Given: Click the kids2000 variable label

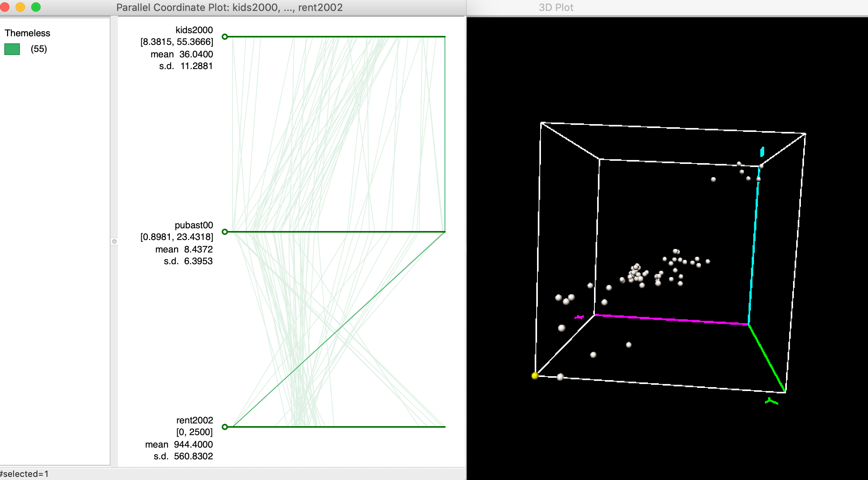Looking at the screenshot, I should (x=194, y=30).
